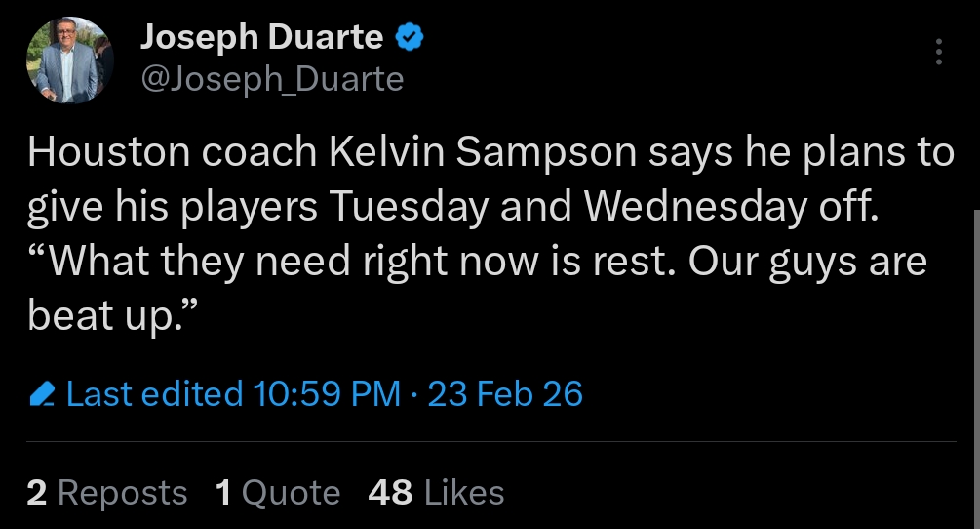Open Joseph Duarte's profile picture
The width and height of the screenshot is (980, 529).
(x=64, y=61)
